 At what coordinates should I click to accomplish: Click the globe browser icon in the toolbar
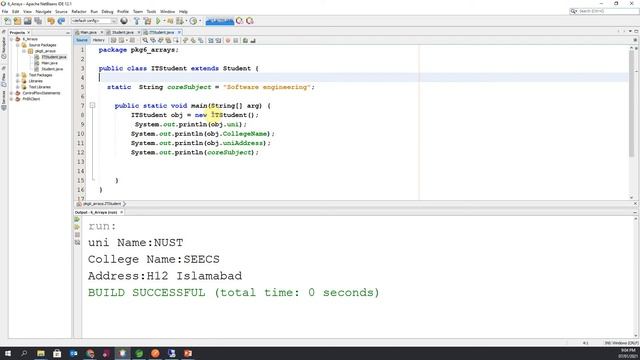(x=124, y=21)
